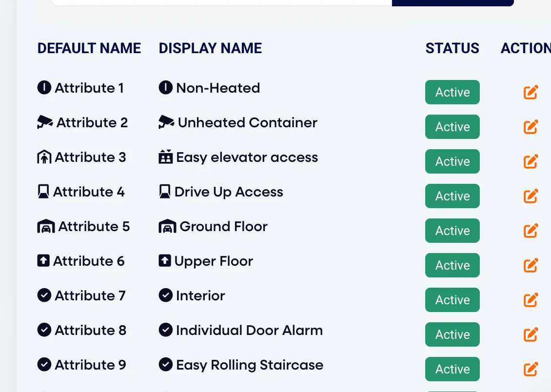Viewport: 551px width, 392px height.
Task: Click edit icon for Easy Rolling Staircase
Action: pyautogui.click(x=531, y=369)
